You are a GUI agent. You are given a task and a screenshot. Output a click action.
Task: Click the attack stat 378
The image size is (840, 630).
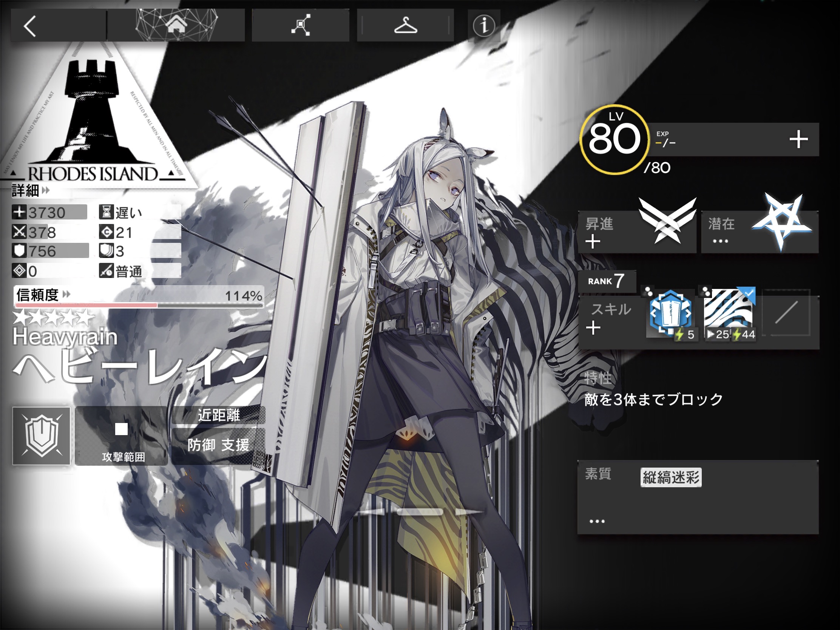(x=42, y=232)
